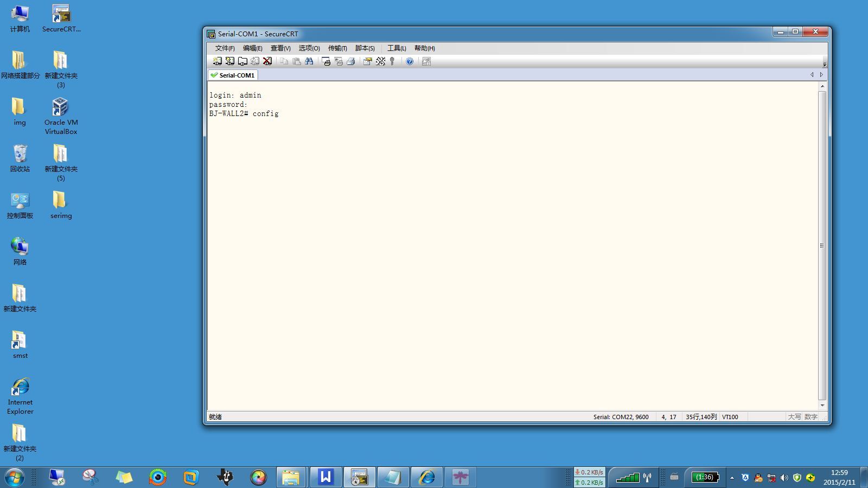Click the terminal scrollbar down arrow
This screenshot has height=488, width=868.
(x=822, y=405)
